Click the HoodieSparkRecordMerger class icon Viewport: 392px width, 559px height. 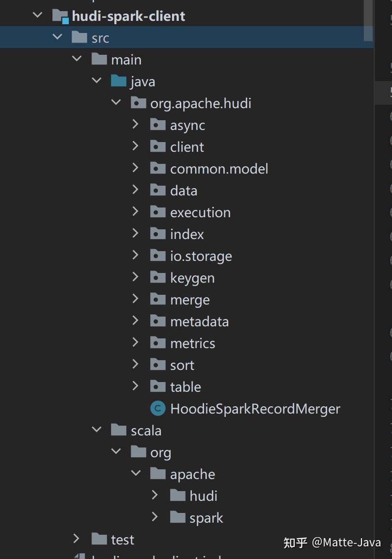(158, 409)
